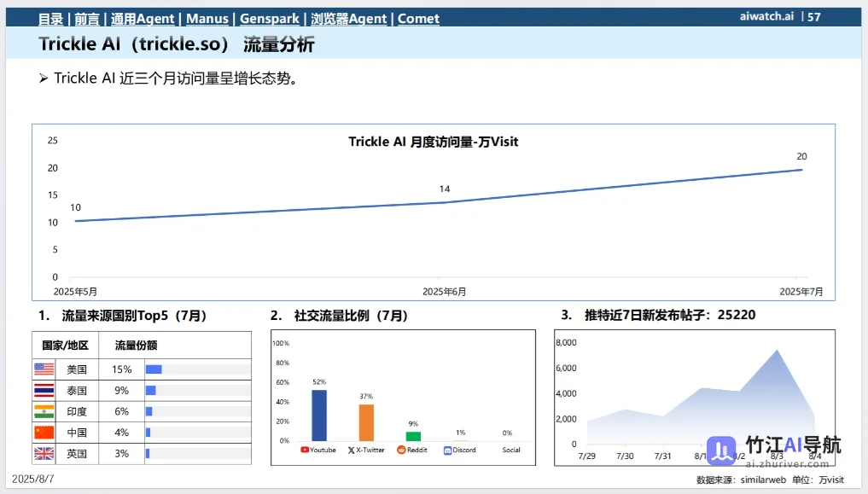Image resolution: width=868 pixels, height=494 pixels.
Task: Click the 4% share value
Action: click(x=122, y=433)
